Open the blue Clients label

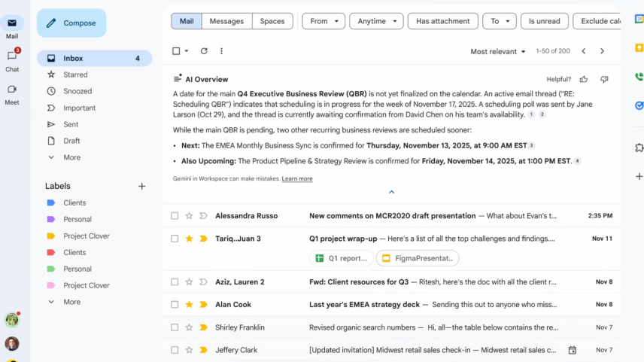coord(74,203)
